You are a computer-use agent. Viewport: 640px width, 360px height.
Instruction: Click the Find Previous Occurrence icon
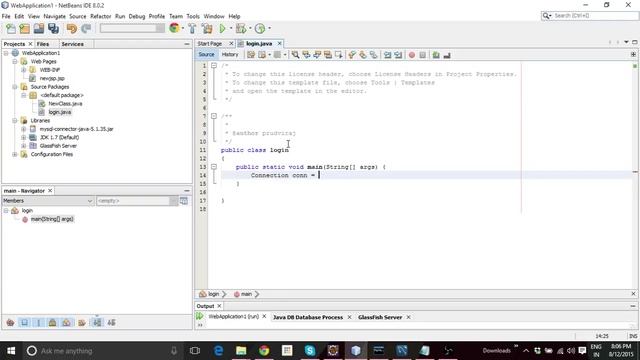306,55
